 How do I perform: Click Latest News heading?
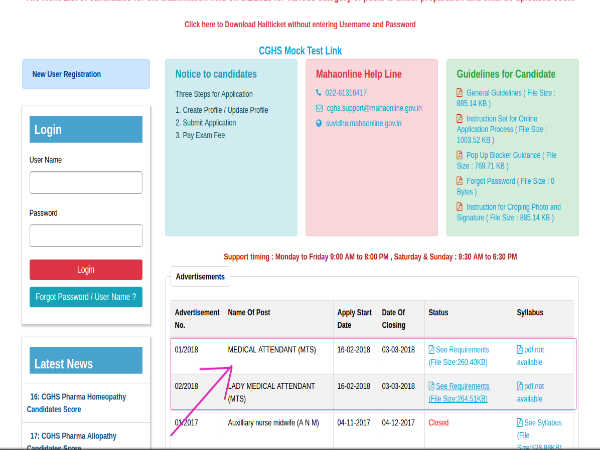64,364
